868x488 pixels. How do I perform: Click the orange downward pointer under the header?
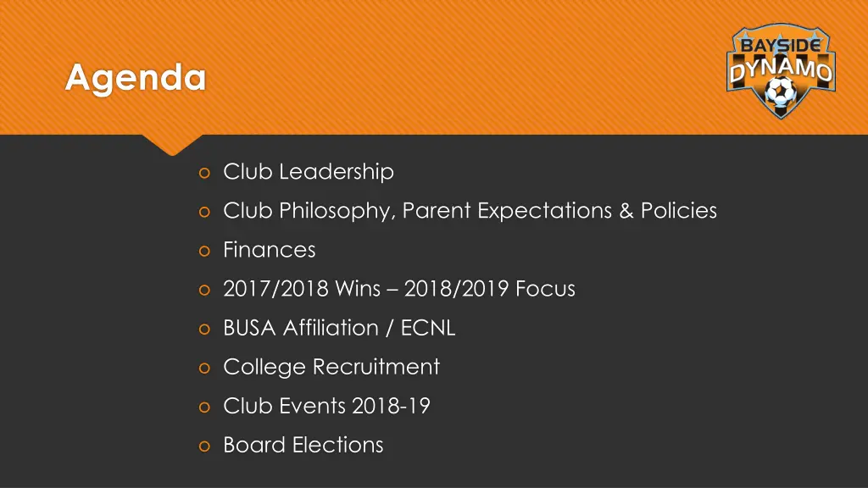pyautogui.click(x=172, y=144)
